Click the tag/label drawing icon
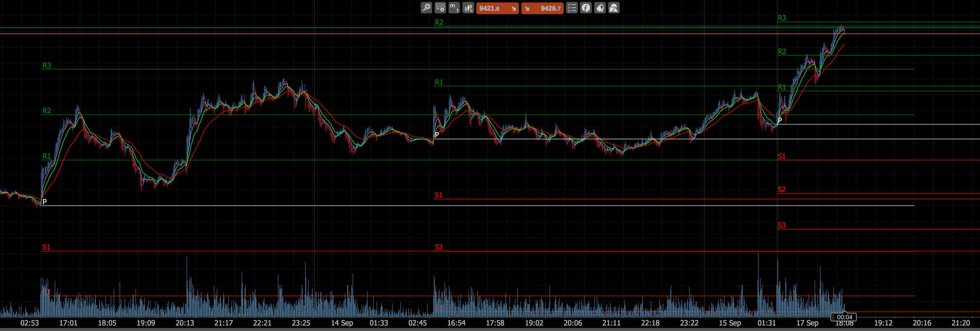980x331 pixels. point(600,8)
